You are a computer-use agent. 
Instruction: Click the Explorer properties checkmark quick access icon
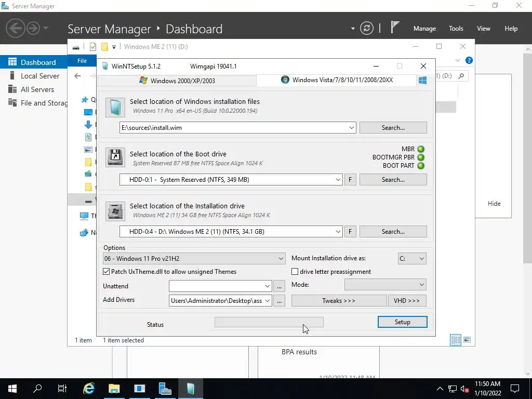[93, 47]
